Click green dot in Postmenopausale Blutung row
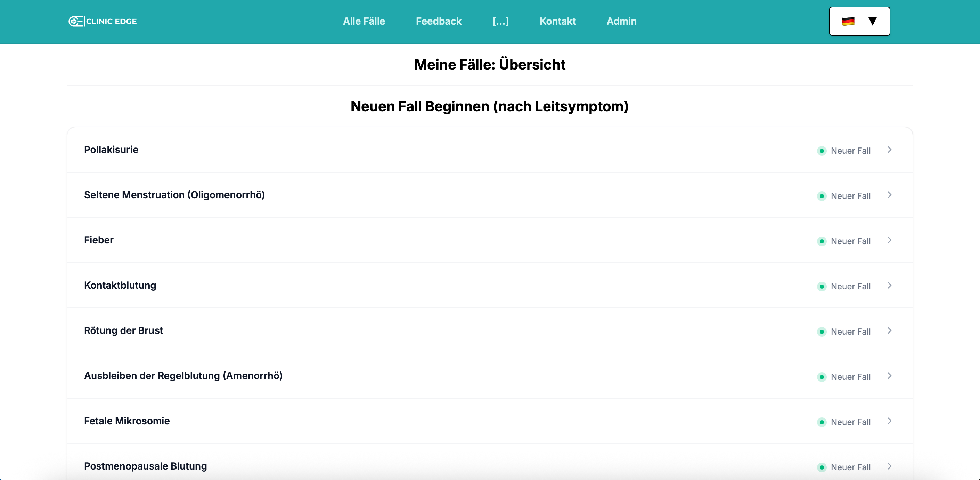This screenshot has width=980, height=480. pos(822,467)
